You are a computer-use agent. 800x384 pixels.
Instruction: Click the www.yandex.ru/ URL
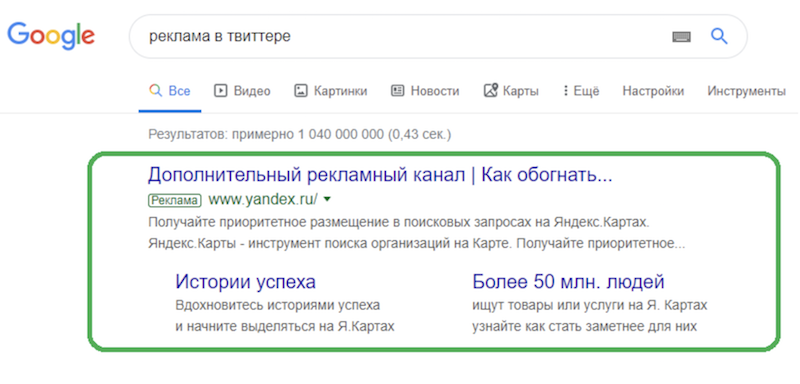263,200
